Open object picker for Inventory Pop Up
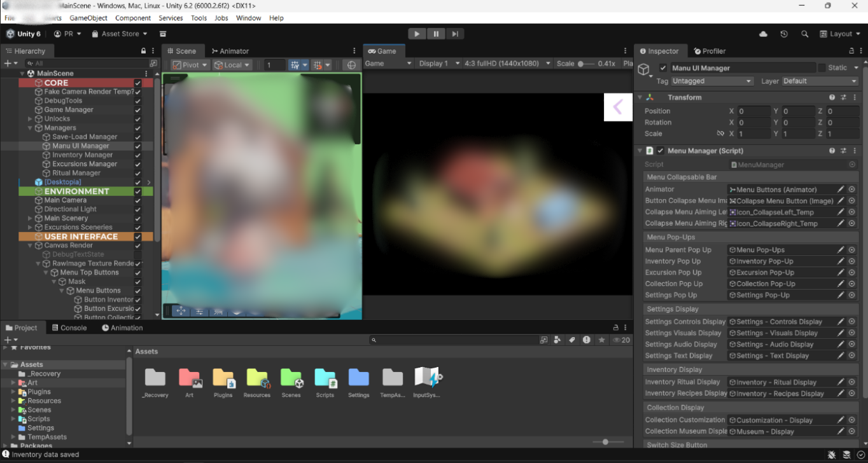868x463 pixels. coord(851,261)
